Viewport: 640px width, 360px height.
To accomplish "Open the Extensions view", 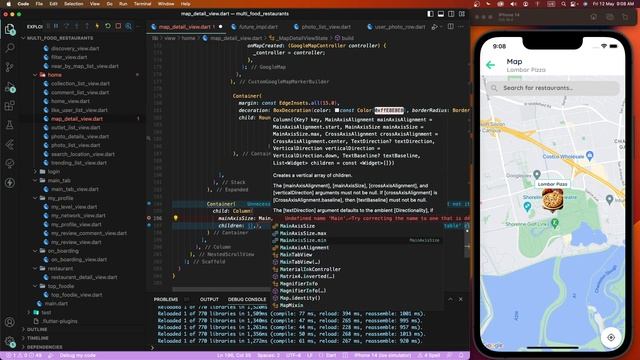I will [x=10, y=106].
